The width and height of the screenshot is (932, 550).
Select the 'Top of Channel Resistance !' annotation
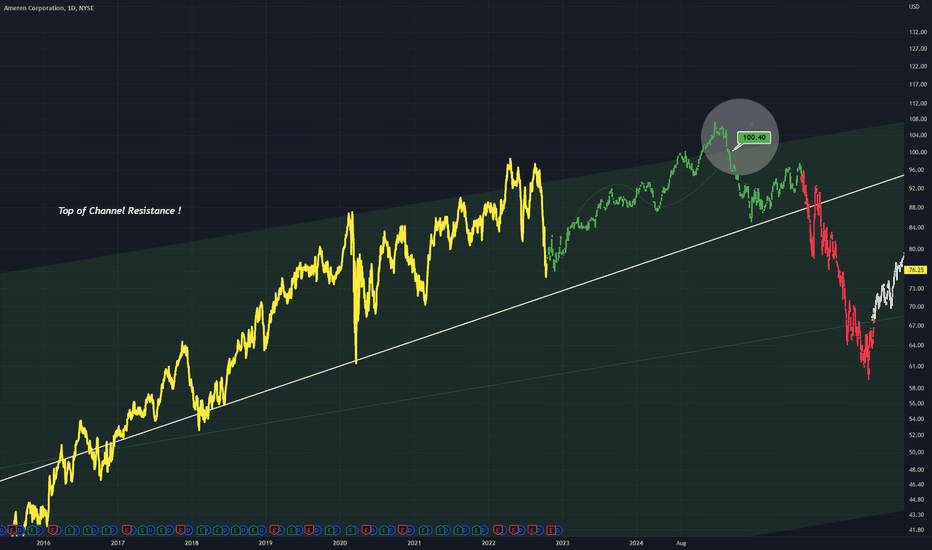tap(119, 210)
